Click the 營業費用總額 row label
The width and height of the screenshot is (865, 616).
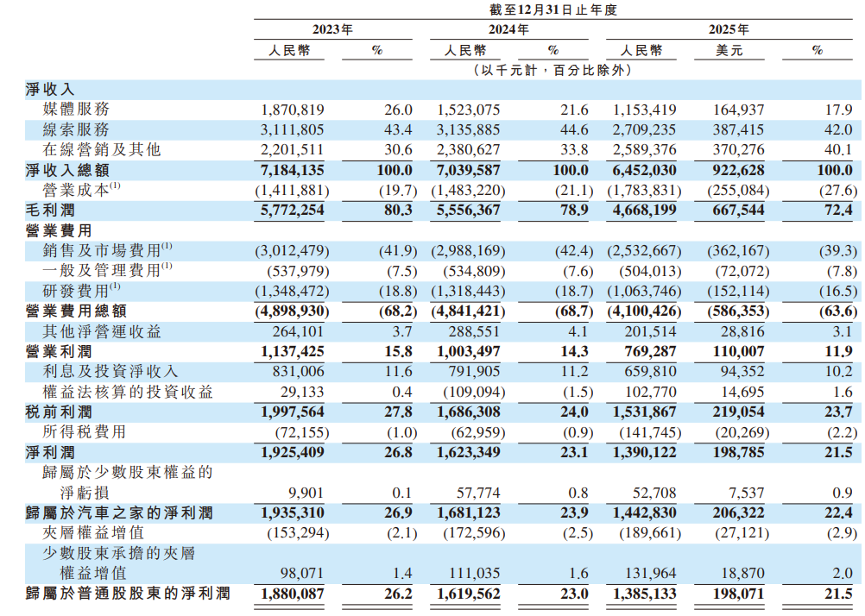click(77, 311)
